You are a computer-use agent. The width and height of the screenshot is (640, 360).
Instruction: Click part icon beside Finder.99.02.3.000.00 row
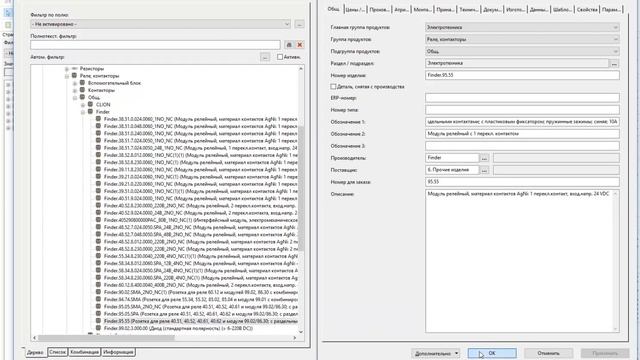click(x=98, y=328)
